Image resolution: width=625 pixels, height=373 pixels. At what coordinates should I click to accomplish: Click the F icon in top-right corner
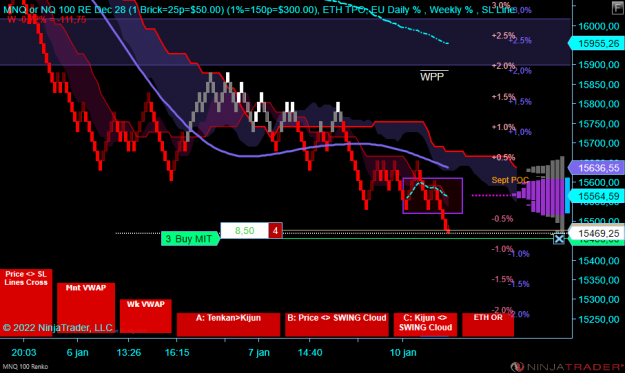pos(617,8)
